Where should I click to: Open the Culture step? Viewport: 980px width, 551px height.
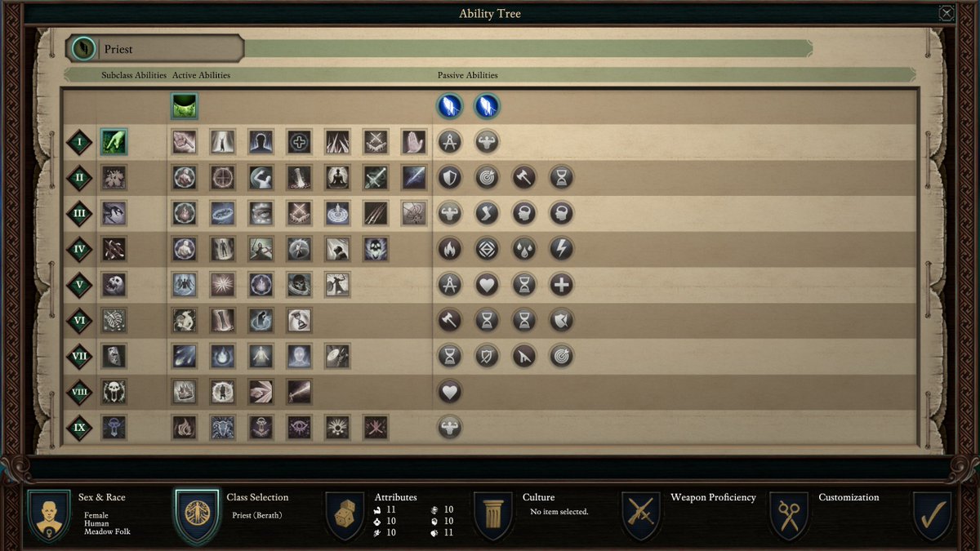tap(492, 515)
